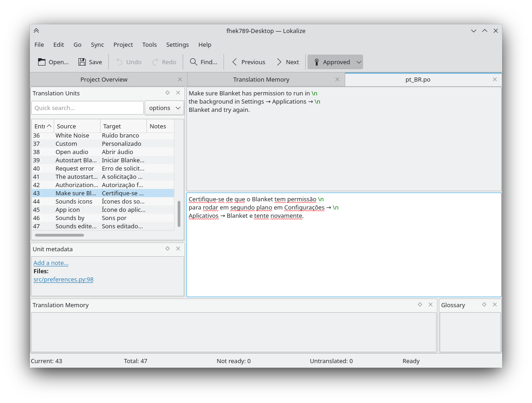
Task: Click the horizontal scrollbar in units list
Action: point(59,235)
